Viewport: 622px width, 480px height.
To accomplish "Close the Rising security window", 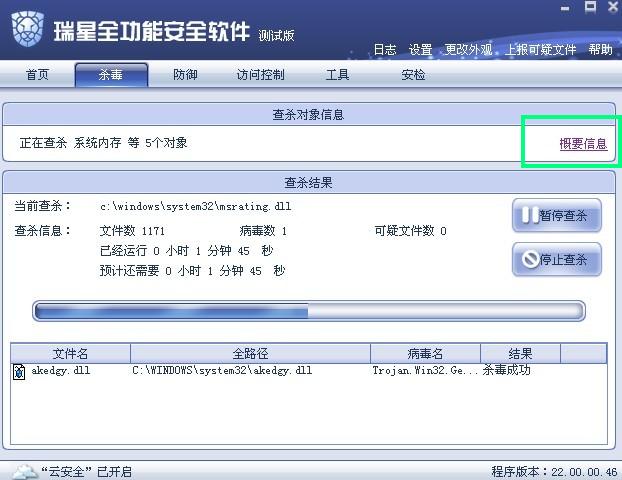I will (x=613, y=7).
